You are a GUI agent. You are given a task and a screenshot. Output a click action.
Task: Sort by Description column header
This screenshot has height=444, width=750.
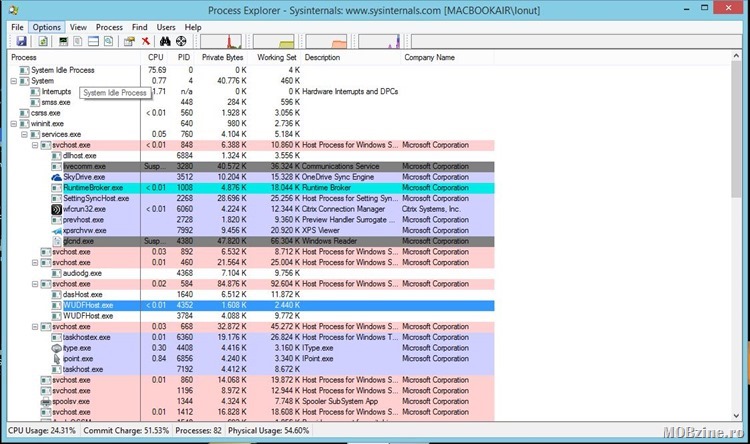tap(351, 57)
